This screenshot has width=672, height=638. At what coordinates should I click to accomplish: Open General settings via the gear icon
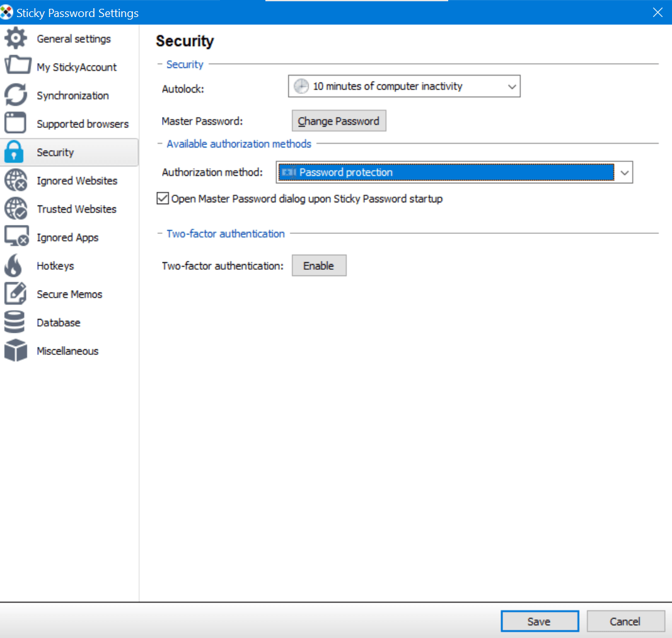click(x=17, y=38)
